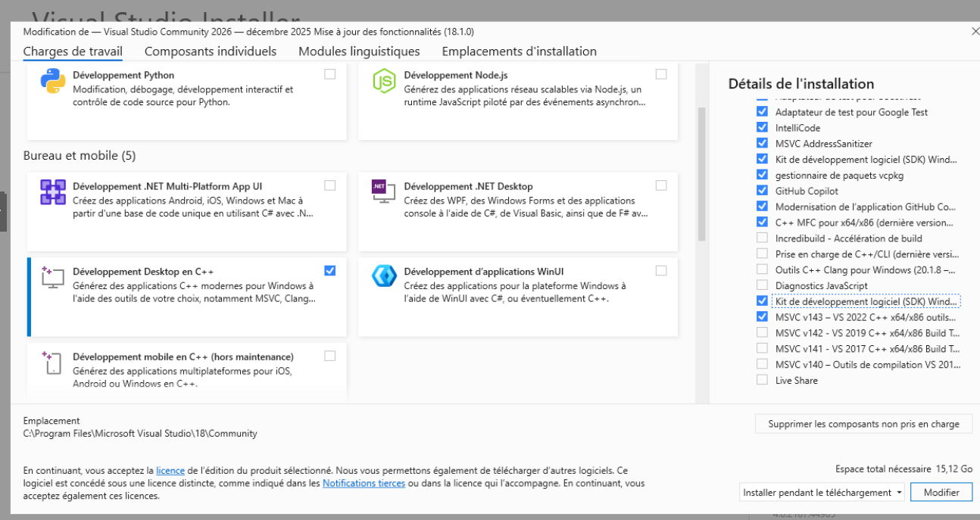Click the workloads list vertical scrollbar
The width and height of the screenshot is (980, 520).
[701, 174]
